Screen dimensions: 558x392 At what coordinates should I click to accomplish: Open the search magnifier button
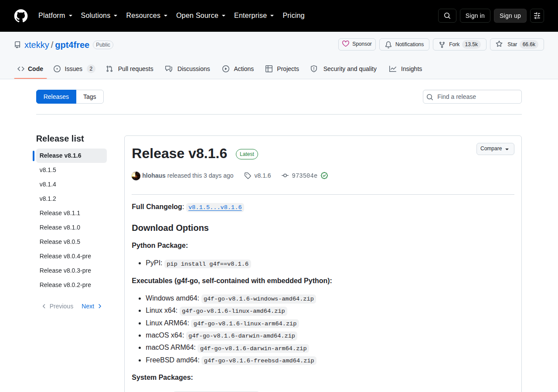447,16
